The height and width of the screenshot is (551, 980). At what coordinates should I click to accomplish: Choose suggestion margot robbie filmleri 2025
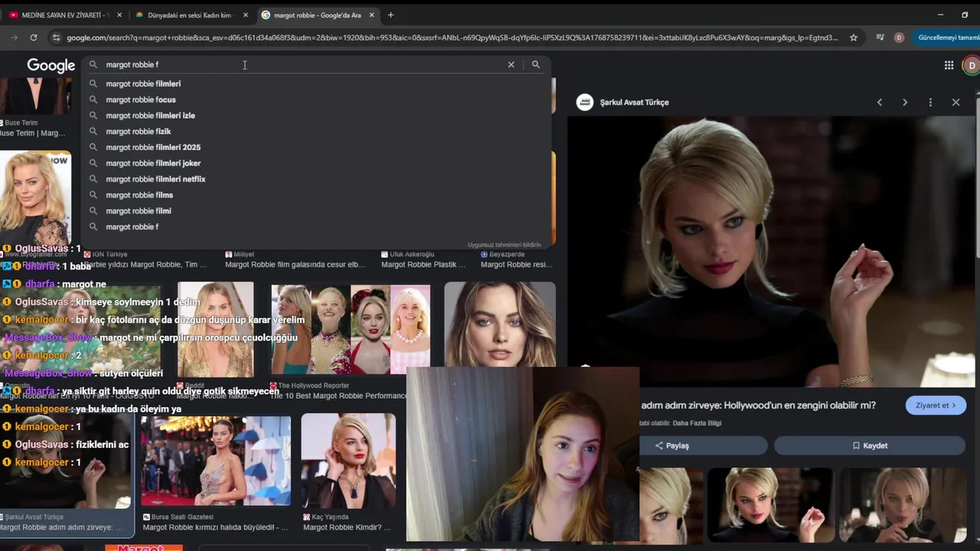tap(153, 148)
